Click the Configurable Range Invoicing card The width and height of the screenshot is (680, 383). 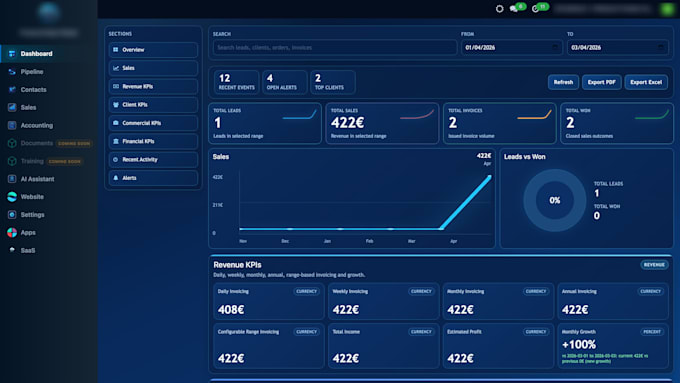tap(268, 346)
